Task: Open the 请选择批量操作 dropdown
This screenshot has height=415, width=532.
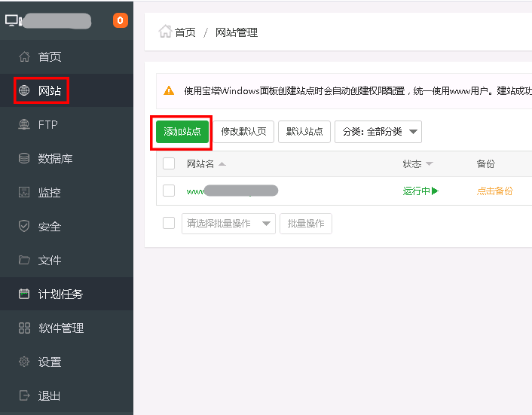Action: (228, 224)
